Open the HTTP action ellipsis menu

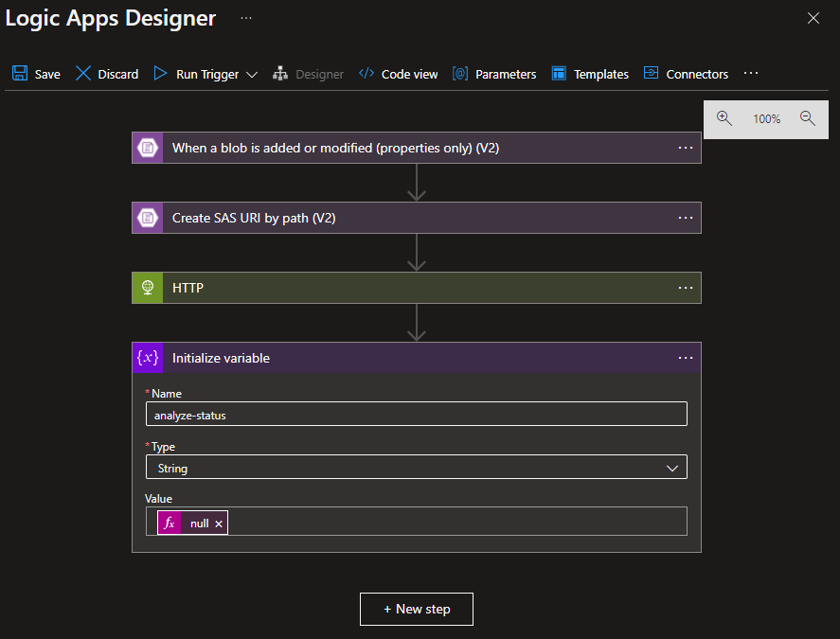pos(686,288)
